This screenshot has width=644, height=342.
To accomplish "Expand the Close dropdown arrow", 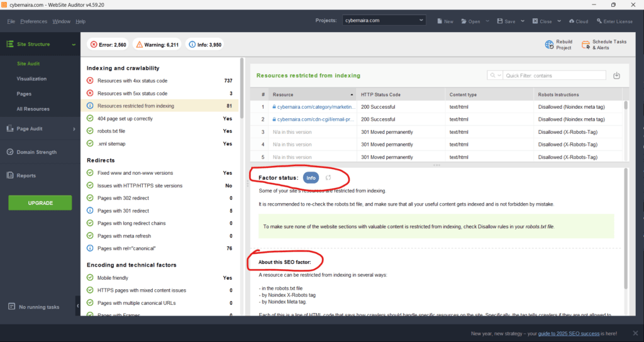I will pyautogui.click(x=559, y=21).
